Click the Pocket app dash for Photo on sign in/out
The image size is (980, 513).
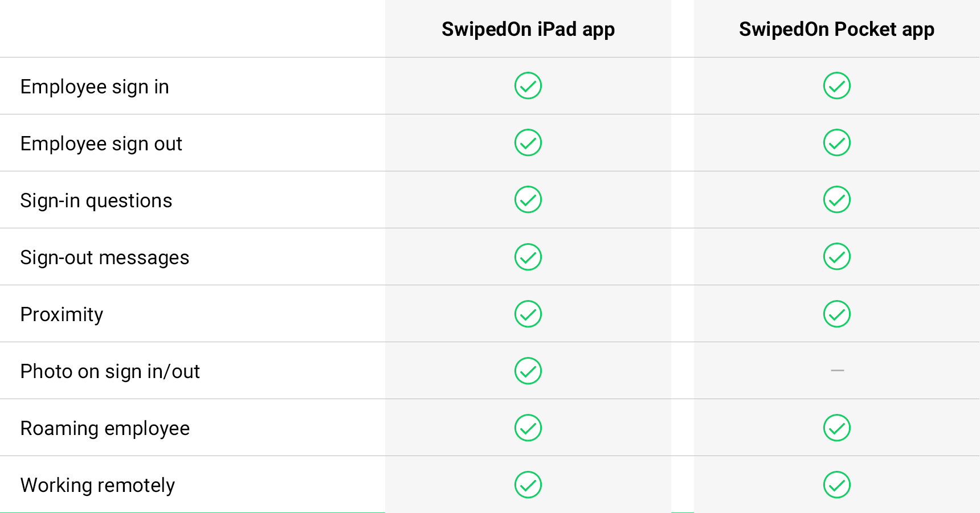pos(837,371)
